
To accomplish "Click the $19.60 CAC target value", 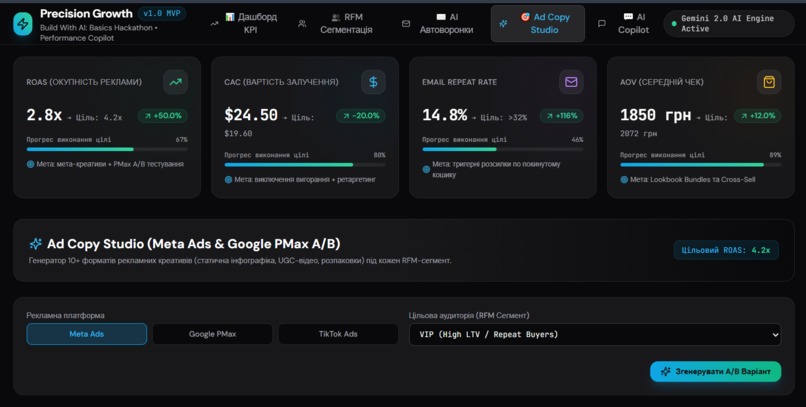I will pos(238,134).
